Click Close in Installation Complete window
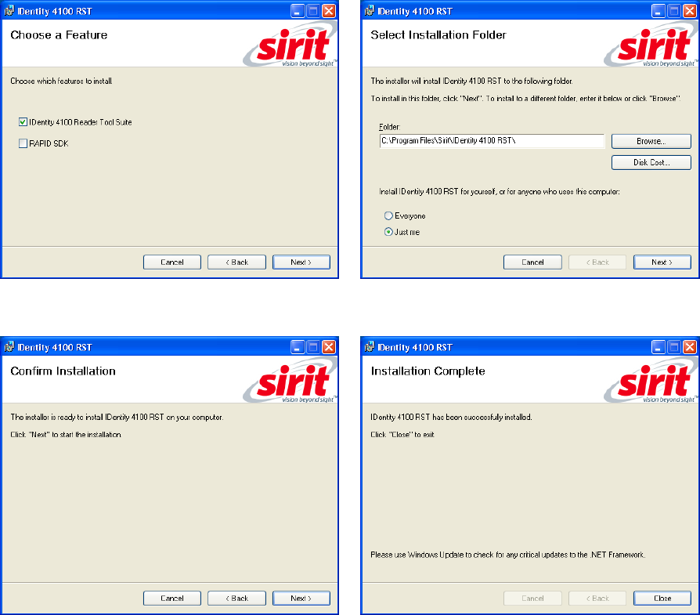 pyautogui.click(x=662, y=598)
